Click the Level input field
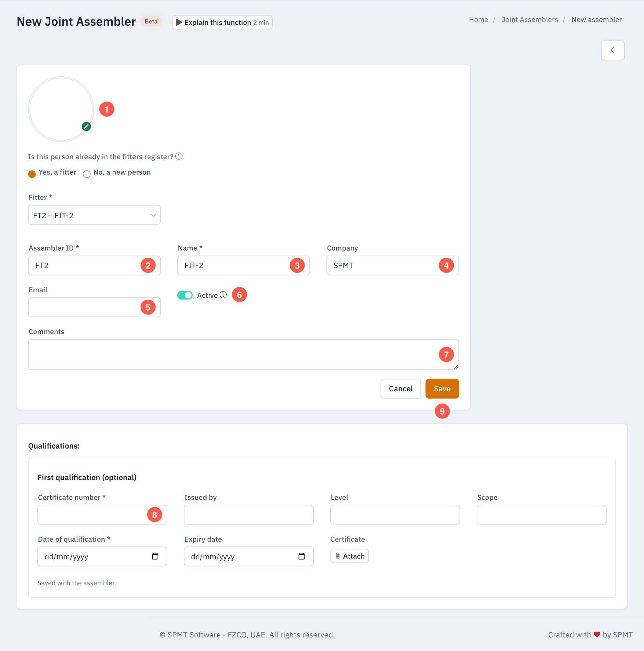 pos(395,515)
